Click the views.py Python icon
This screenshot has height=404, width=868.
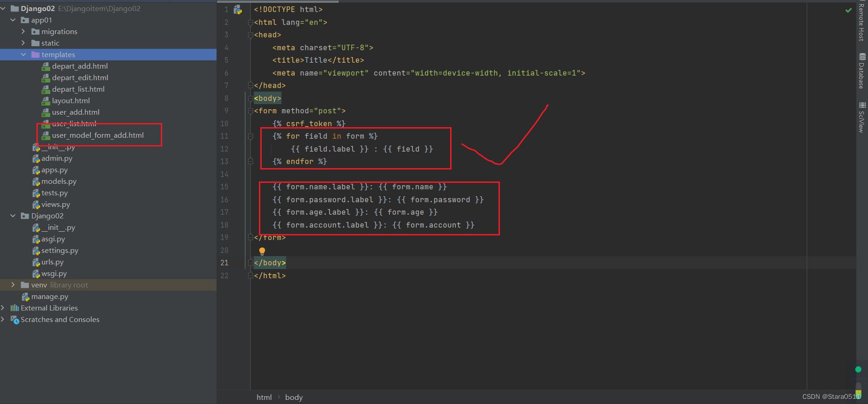pos(36,205)
